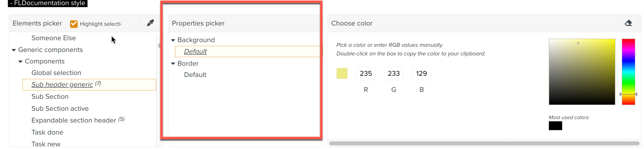Click the eraser icon to clear the color

628,23
